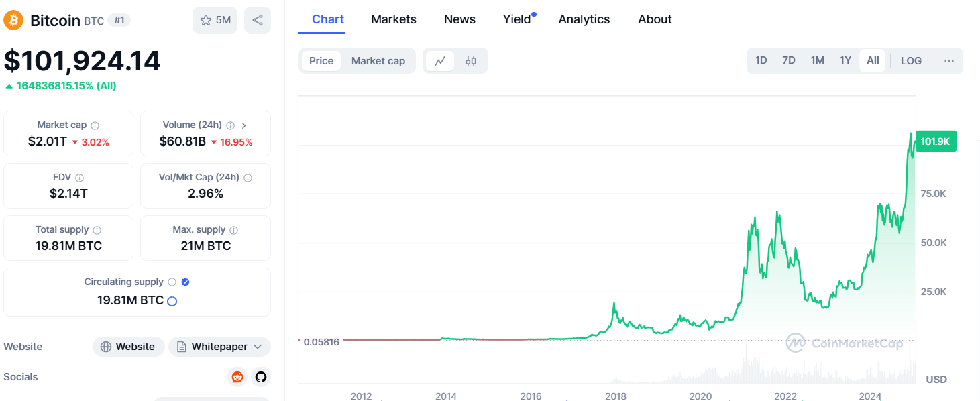
Task: Click the Volume (24h) info icon
Action: (231, 125)
